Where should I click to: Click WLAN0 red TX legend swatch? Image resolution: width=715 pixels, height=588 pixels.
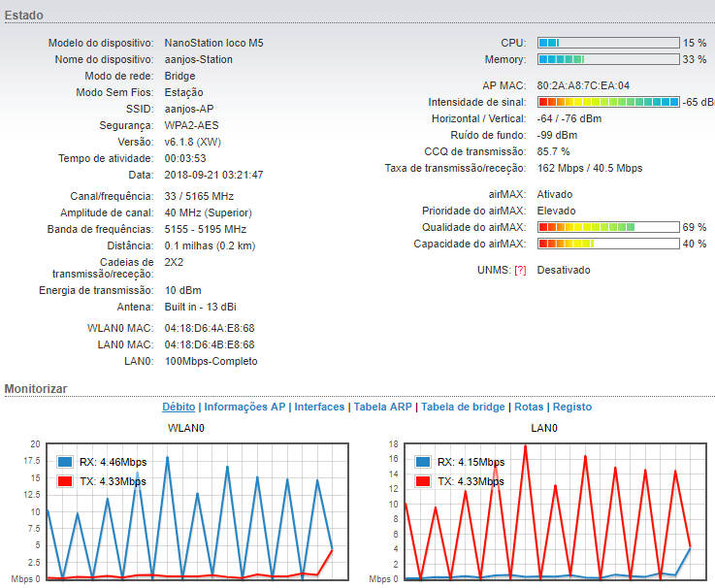coord(65,481)
